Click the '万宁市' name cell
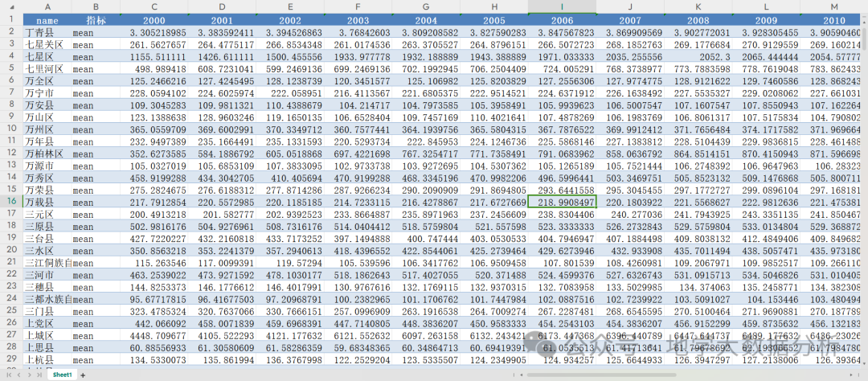The height and width of the screenshot is (381, 868). click(x=47, y=93)
